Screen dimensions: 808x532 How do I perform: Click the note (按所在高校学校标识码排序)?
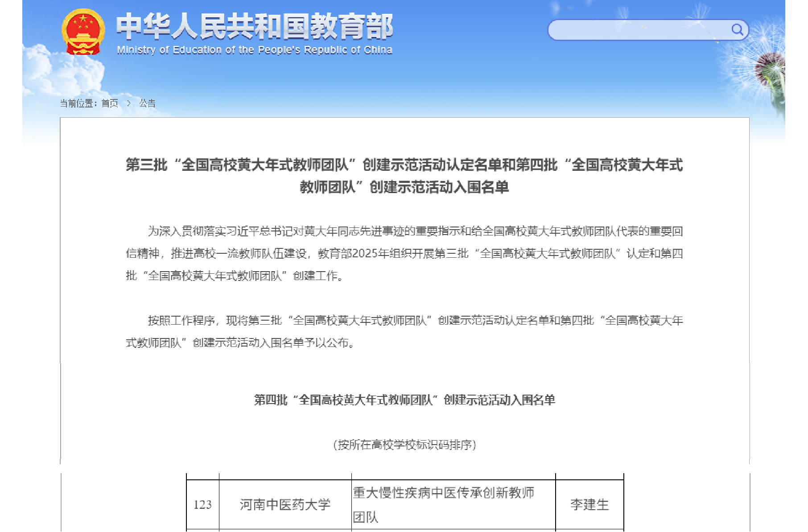(x=404, y=445)
